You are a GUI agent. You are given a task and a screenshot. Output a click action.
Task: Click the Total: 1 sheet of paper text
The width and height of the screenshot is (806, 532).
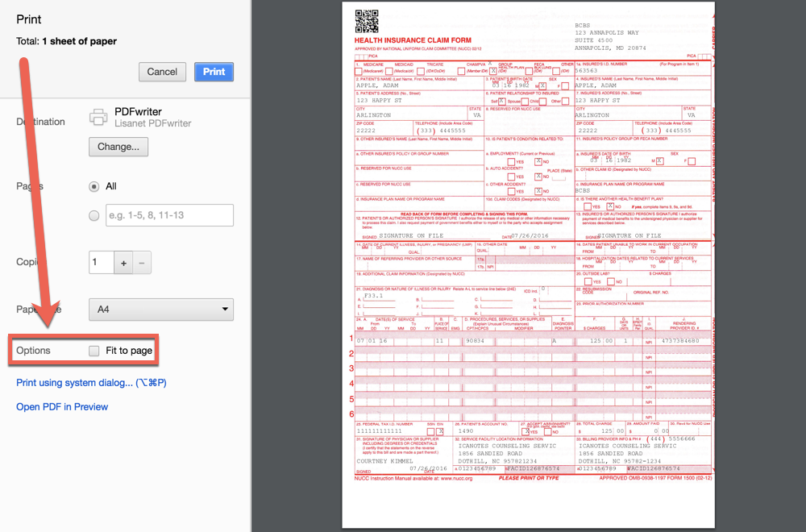[x=66, y=41]
